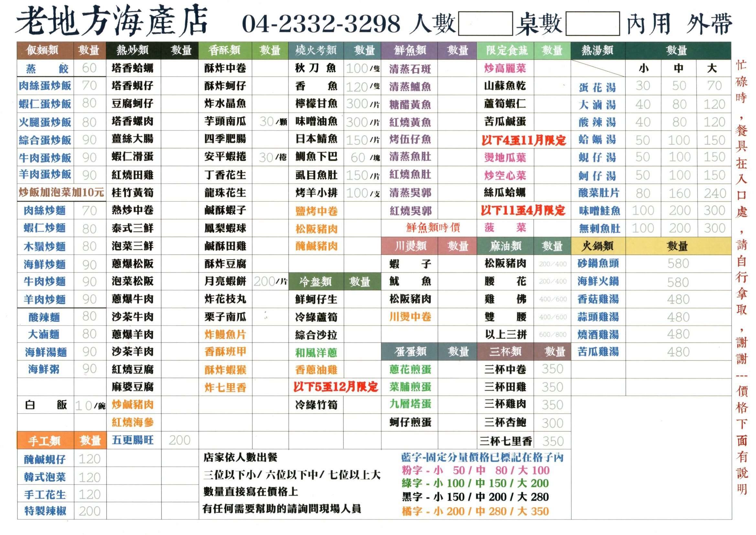
Task: Select 糖醋黃魚 fish item
Action: point(410,104)
